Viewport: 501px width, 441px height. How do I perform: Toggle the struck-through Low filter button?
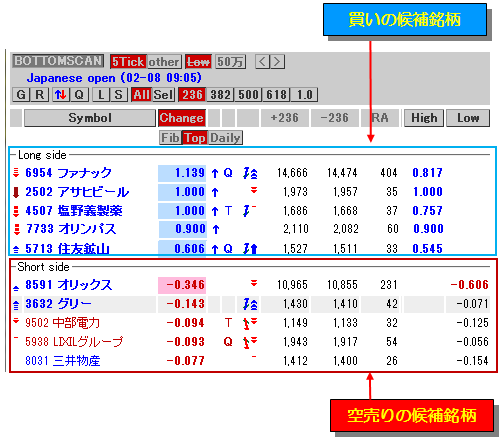click(198, 62)
